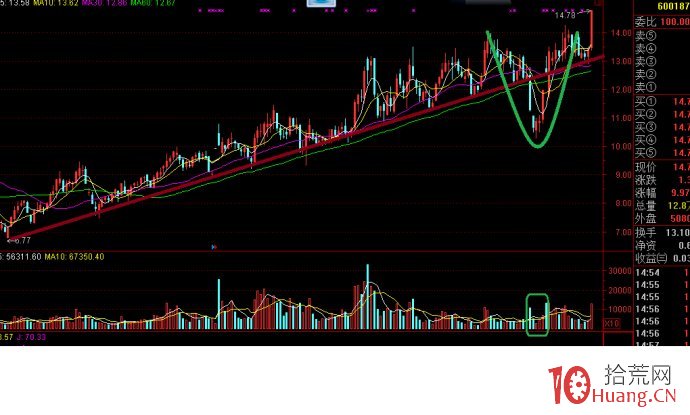Click the MA10: 13.62 indicator label
This screenshot has width=690, height=415.
[55, 3]
